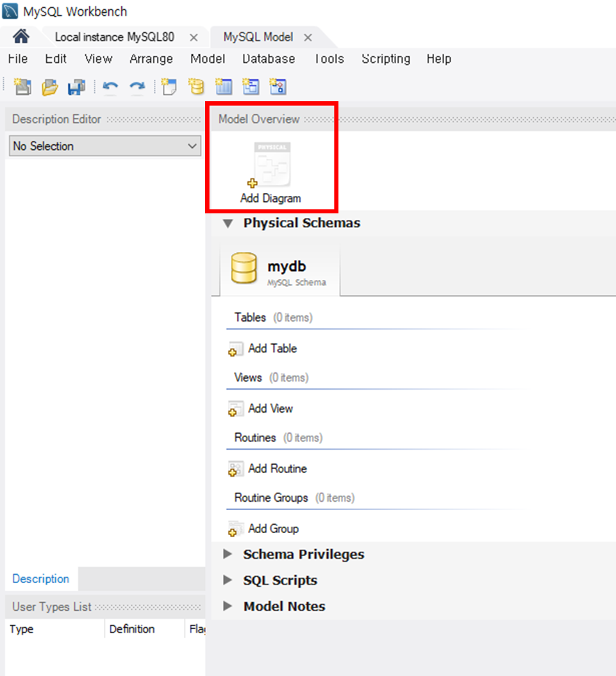Save the model using the floppy disk icon
The width and height of the screenshot is (616, 676).
[76, 87]
